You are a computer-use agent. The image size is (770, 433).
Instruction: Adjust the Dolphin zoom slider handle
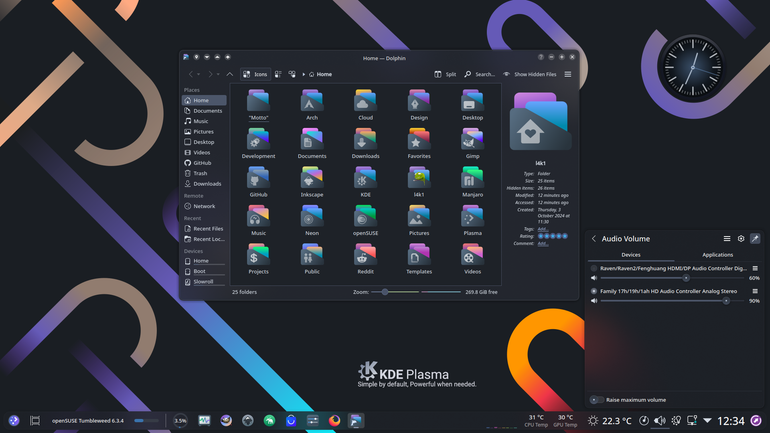385,292
